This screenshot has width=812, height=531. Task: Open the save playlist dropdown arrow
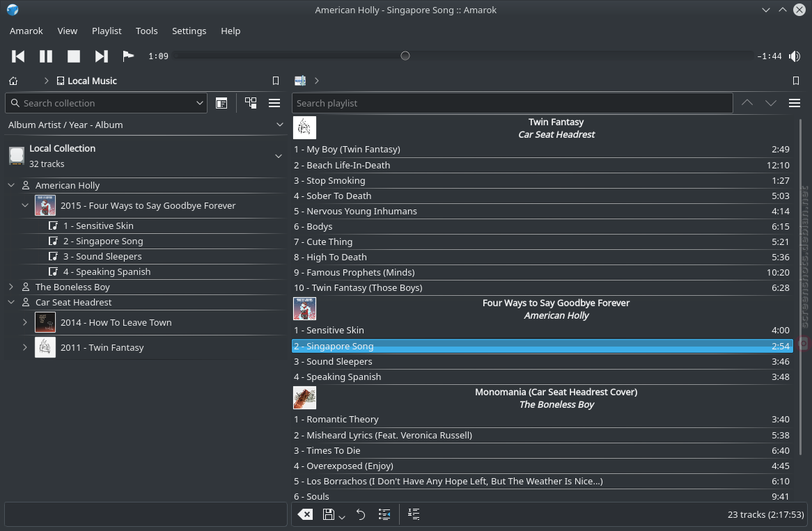(x=342, y=516)
